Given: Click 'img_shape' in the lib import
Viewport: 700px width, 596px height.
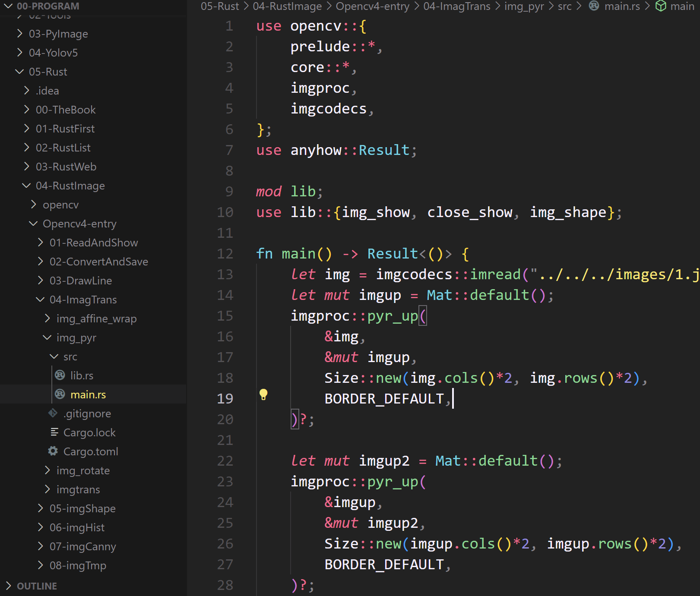Looking at the screenshot, I should coord(568,212).
